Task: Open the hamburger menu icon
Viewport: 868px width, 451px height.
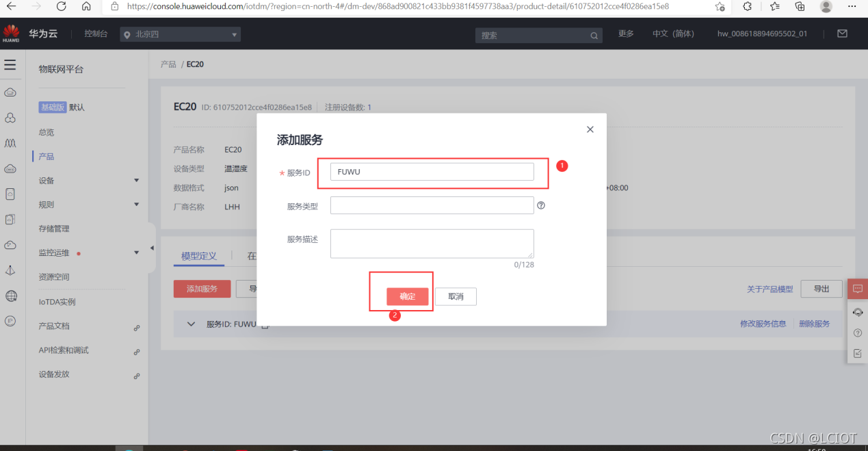Action: (x=10, y=65)
